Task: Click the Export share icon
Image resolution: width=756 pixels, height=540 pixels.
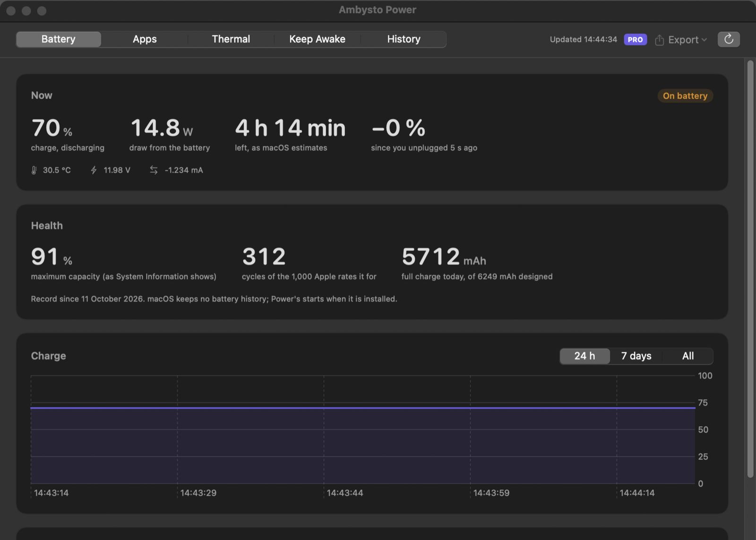Action: click(x=660, y=40)
